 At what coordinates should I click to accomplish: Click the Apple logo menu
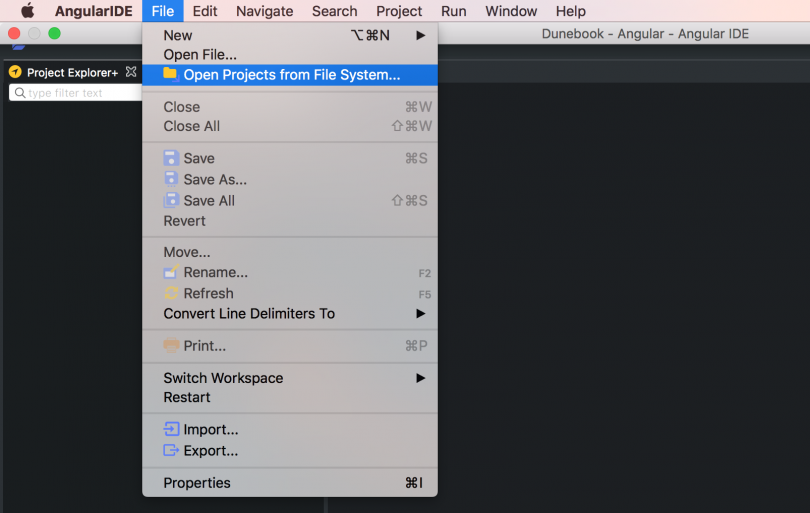tap(27, 11)
